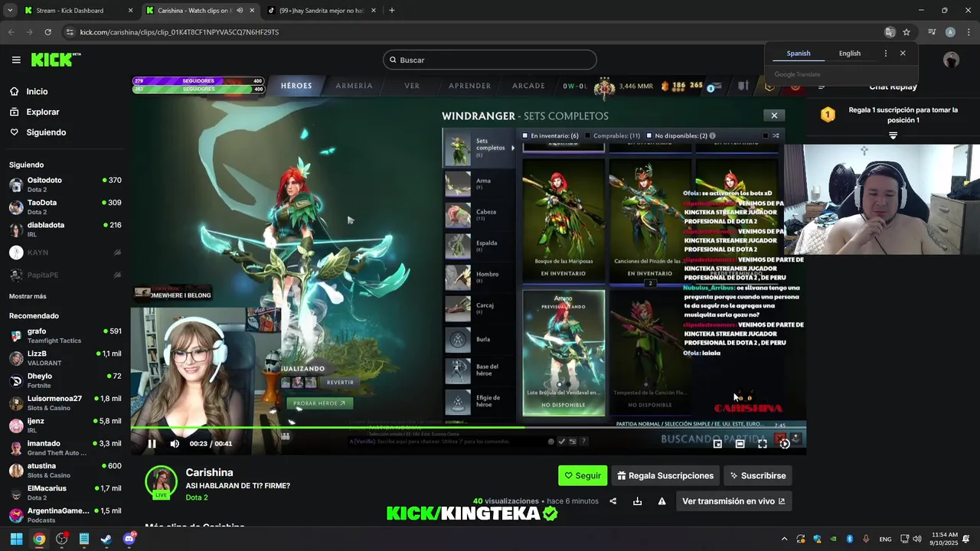Bookmark this page with star icon
980x551 pixels.
pos(906,32)
